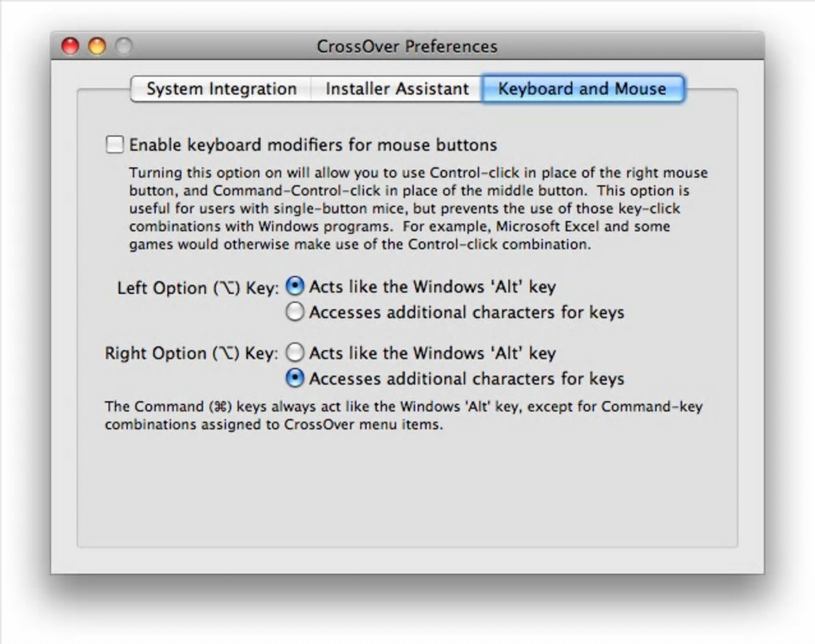Screen dimensions: 815x644
Task: Enable keyboard modifiers for mouse buttons checkbox
Action: click(116, 145)
